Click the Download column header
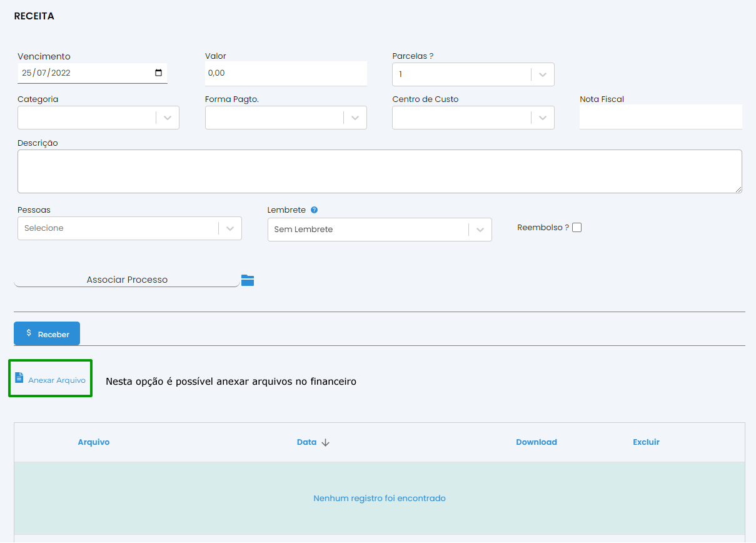 536,442
